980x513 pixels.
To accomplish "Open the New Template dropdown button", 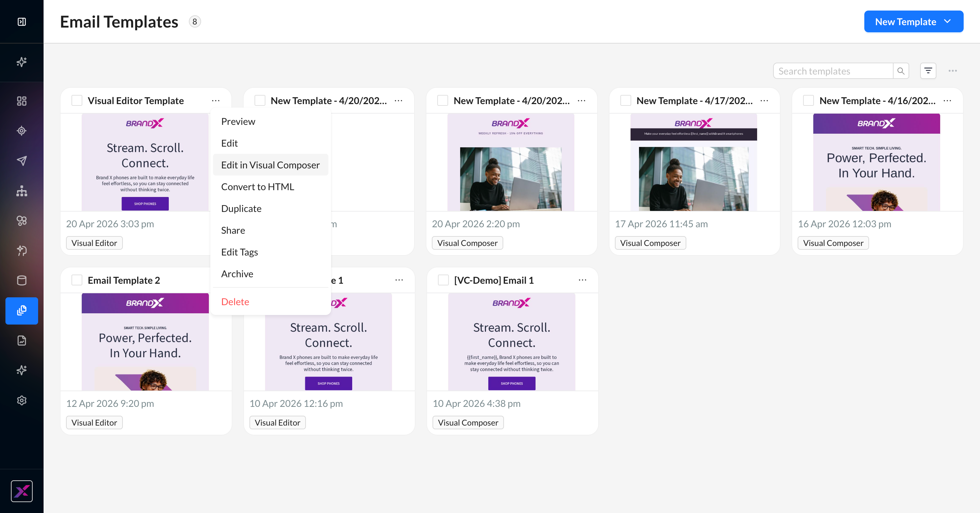I will [914, 22].
